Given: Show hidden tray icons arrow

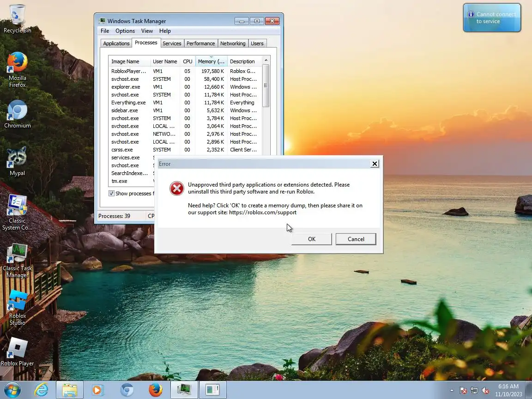Looking at the screenshot, I should tap(452, 390).
